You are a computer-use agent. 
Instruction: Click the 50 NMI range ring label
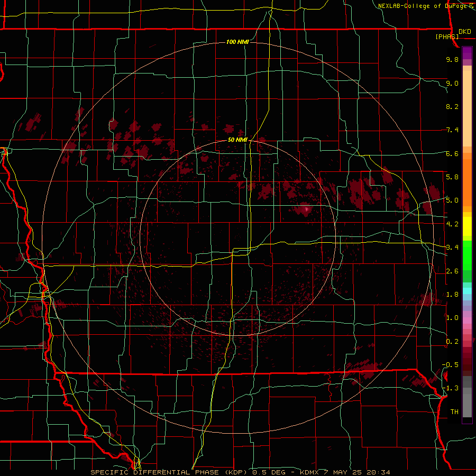point(237,140)
